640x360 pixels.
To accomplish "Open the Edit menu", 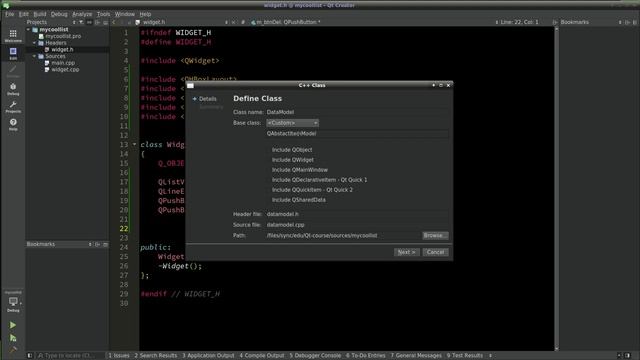I will (24, 14).
